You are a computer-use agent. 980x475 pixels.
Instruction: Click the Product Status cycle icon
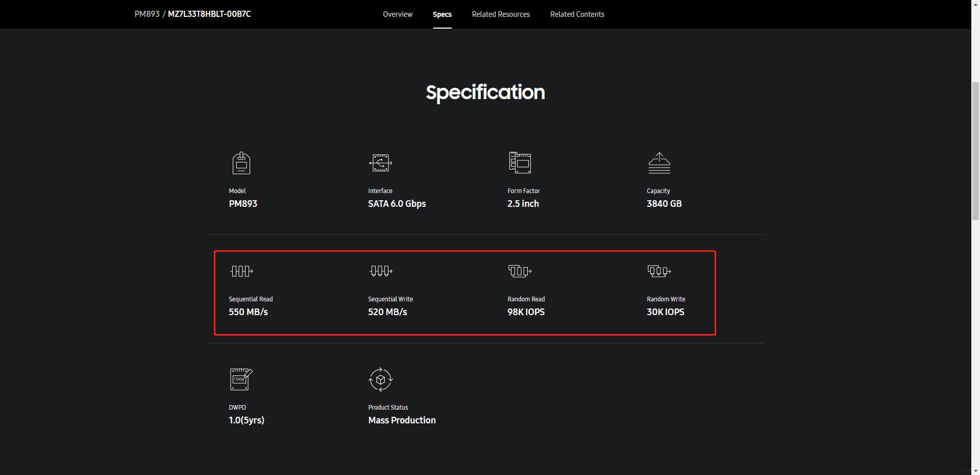point(381,379)
